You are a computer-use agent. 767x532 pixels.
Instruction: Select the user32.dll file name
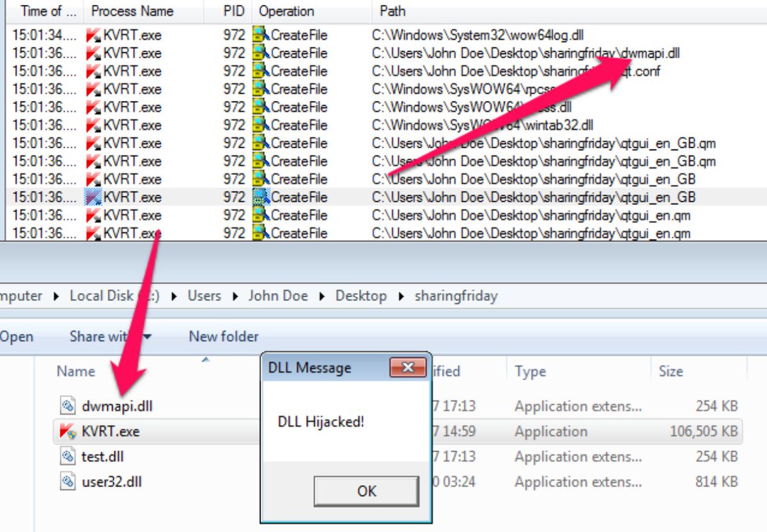pos(111,481)
